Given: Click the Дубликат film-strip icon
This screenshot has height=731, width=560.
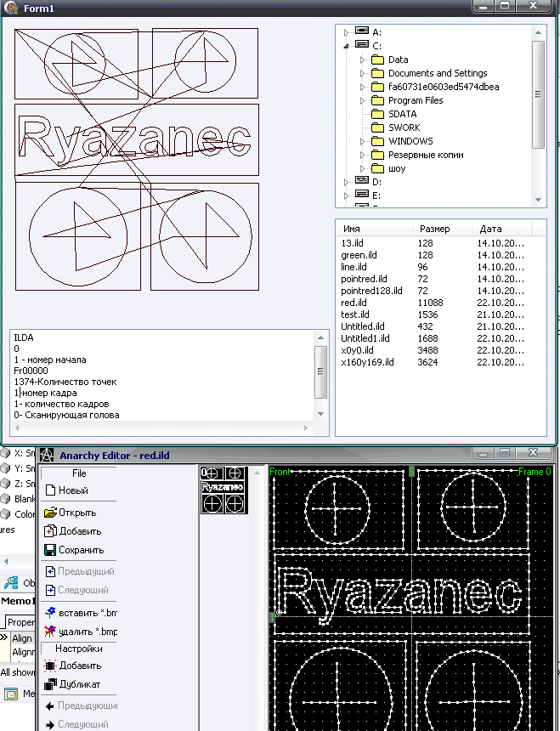Looking at the screenshot, I should click(x=50, y=684).
